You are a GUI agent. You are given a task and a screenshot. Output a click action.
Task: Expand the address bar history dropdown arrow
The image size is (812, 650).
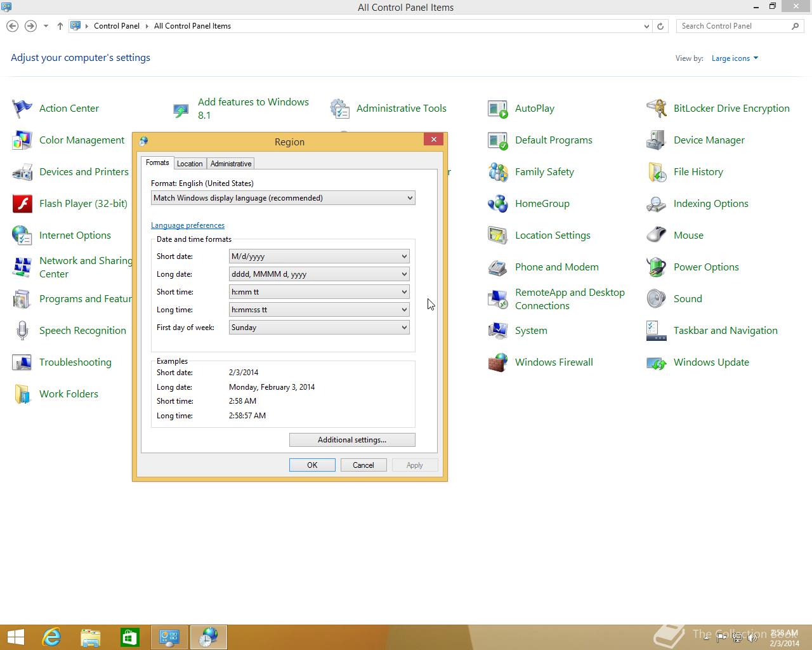646,26
